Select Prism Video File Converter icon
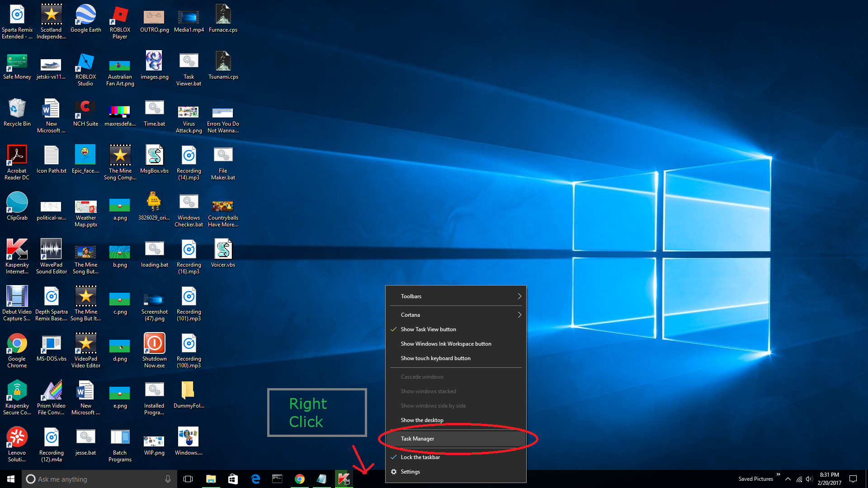The image size is (868, 488). 51,398
